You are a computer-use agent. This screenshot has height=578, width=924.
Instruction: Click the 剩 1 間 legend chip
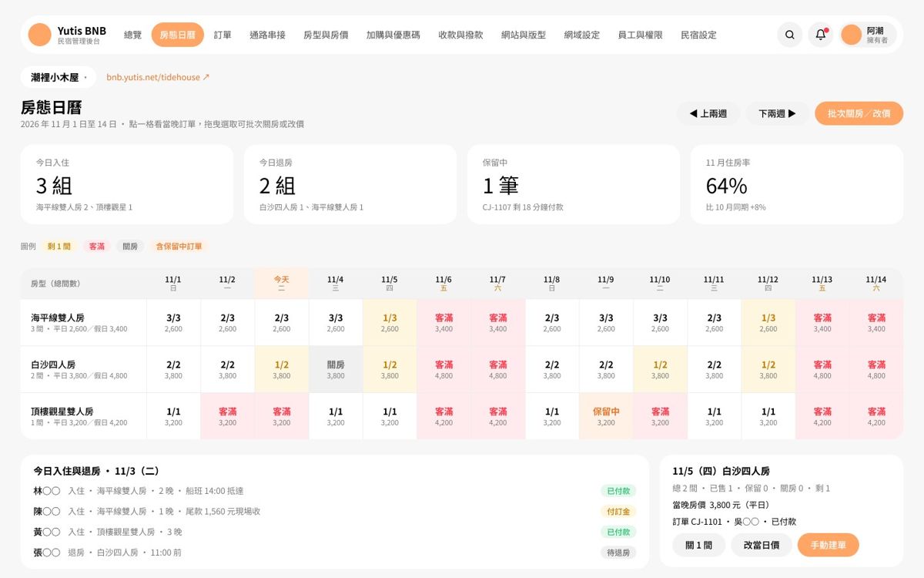click(x=59, y=247)
